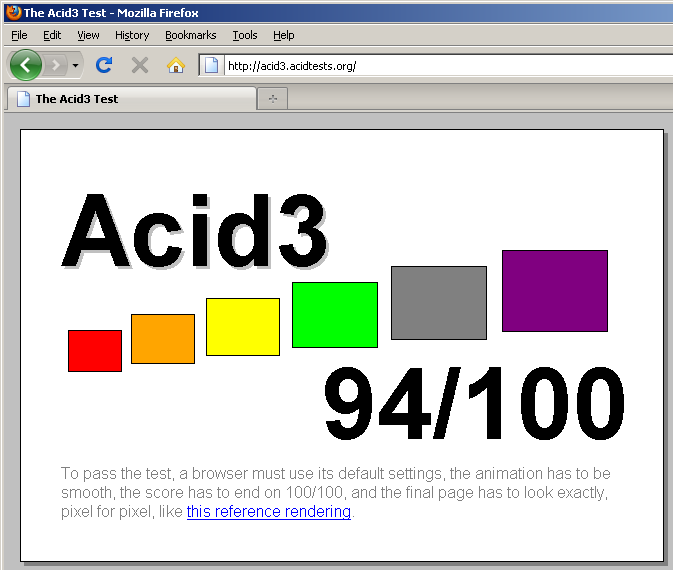Click the green Back arrow button
The image size is (673, 570).
tap(25, 65)
